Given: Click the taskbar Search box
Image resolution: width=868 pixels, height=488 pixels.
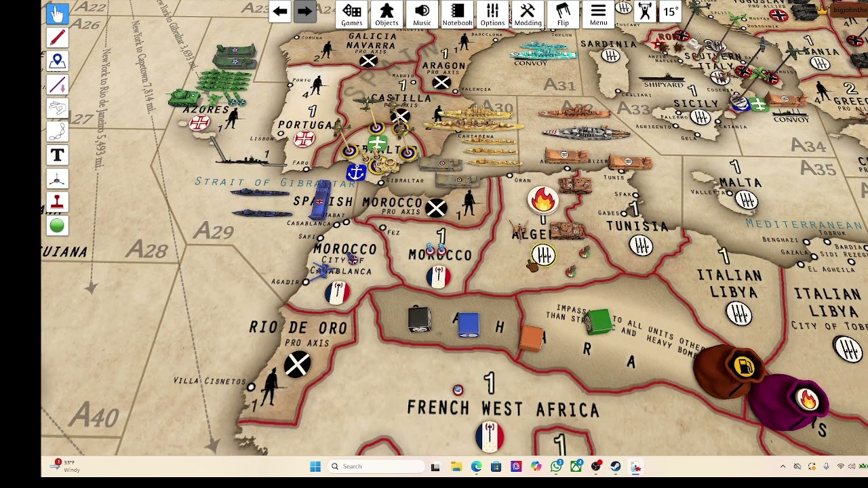Looking at the screenshot, I should click(x=375, y=466).
